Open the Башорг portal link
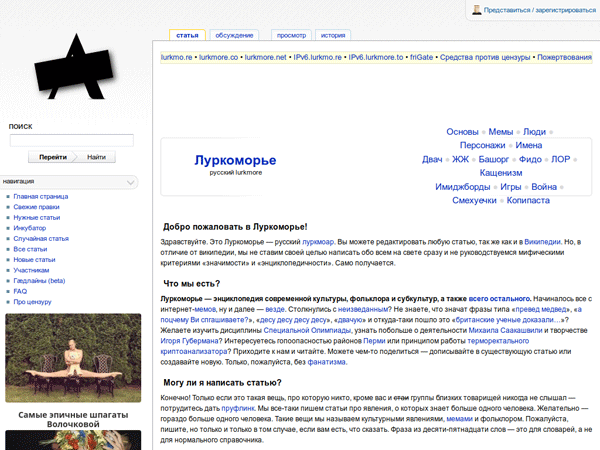The height and width of the screenshot is (450, 600). pyautogui.click(x=494, y=159)
